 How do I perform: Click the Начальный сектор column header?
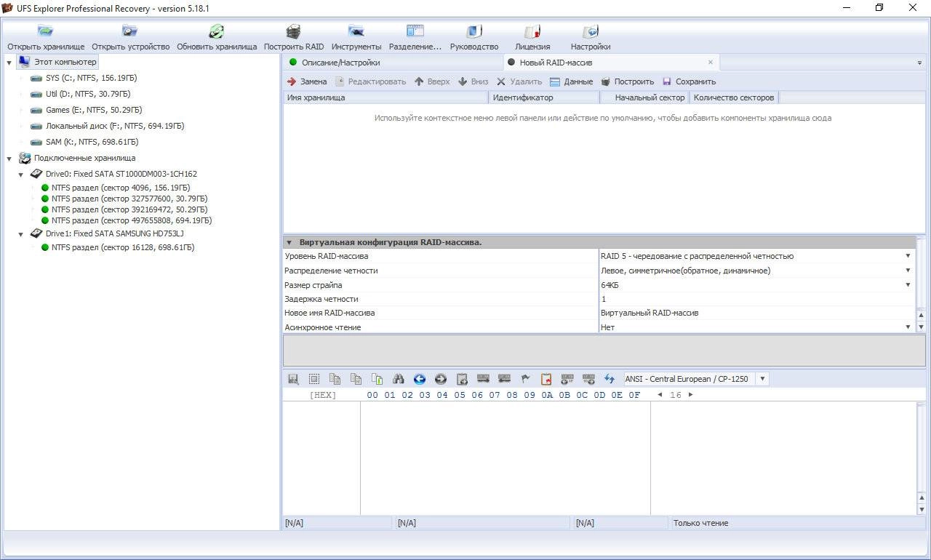[646, 97]
